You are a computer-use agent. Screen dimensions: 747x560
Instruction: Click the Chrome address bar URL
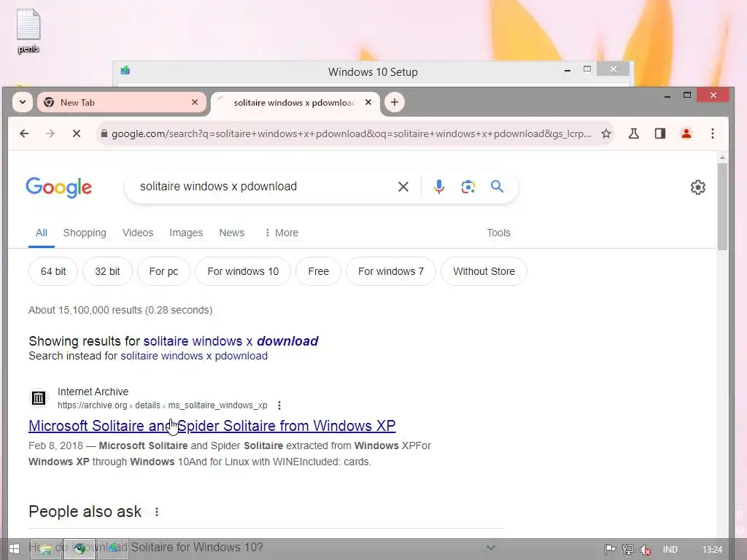[x=351, y=134]
